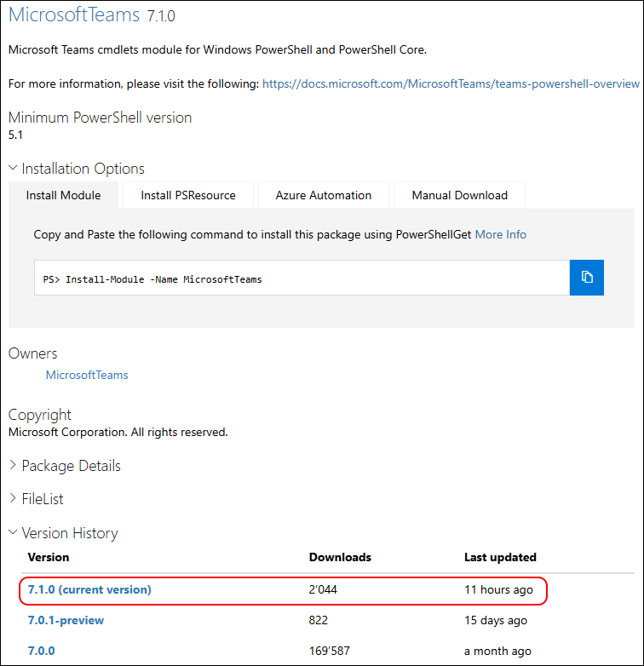Click the Owners heading
This screenshot has height=666, width=644.
pyautogui.click(x=32, y=353)
